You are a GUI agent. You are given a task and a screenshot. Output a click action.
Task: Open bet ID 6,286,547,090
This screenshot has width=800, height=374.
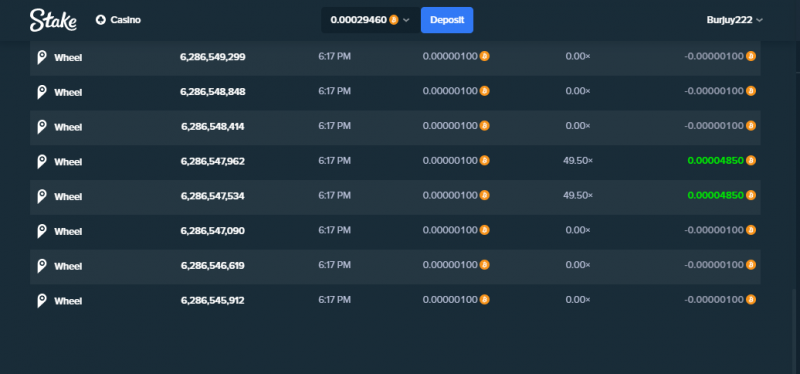click(213, 231)
